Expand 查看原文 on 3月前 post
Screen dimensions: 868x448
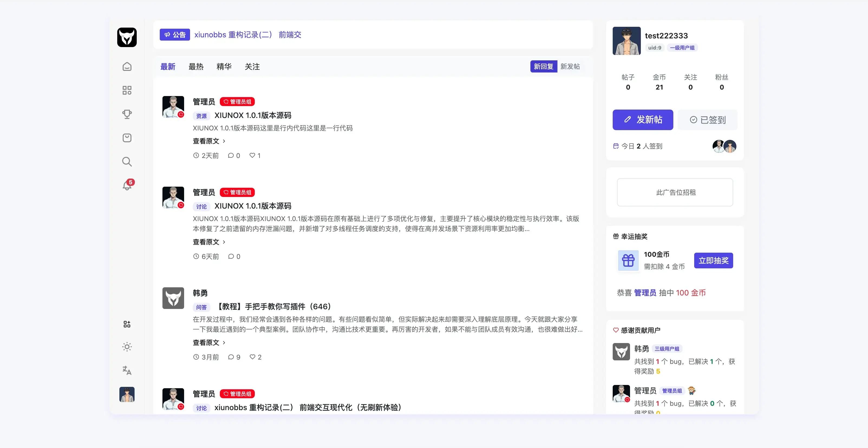[209, 343]
